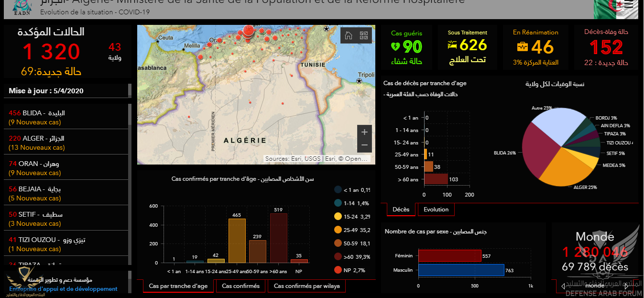Click the Esri sources attribution text on map
Viewport: 644px width, 298px height.
[x=317, y=159]
